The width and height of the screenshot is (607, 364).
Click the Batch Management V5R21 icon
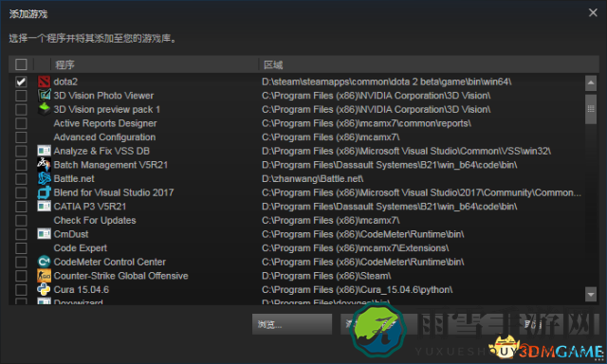[x=44, y=165]
